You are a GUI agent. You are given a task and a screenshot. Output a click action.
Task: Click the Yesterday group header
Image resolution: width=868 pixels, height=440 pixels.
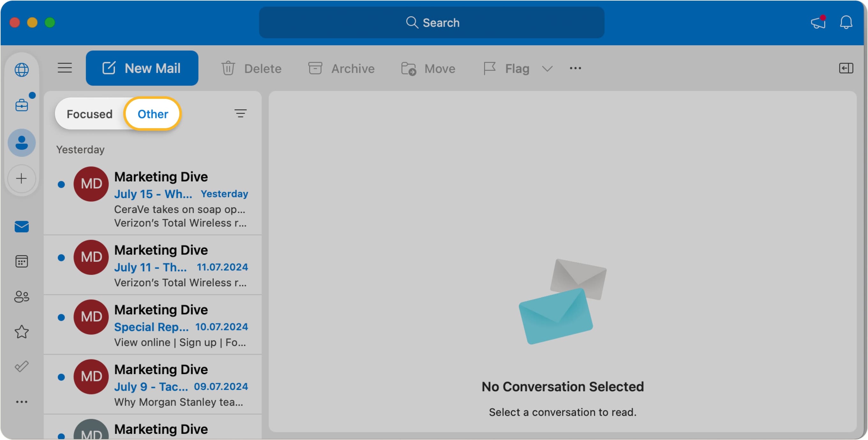pos(80,150)
